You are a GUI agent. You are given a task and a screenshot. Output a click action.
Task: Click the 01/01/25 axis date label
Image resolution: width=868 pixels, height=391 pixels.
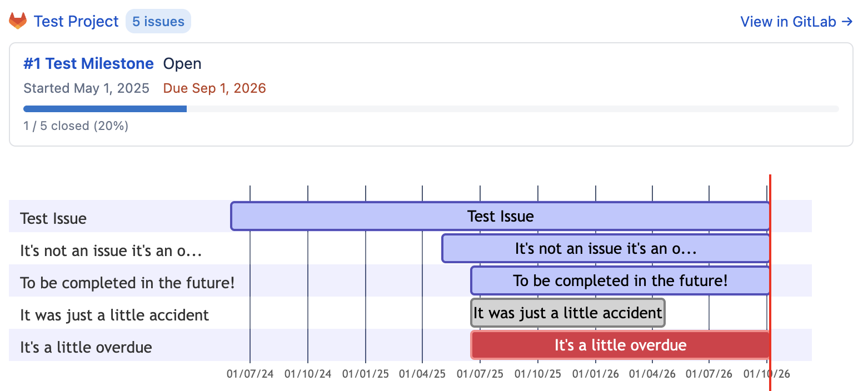click(x=366, y=374)
